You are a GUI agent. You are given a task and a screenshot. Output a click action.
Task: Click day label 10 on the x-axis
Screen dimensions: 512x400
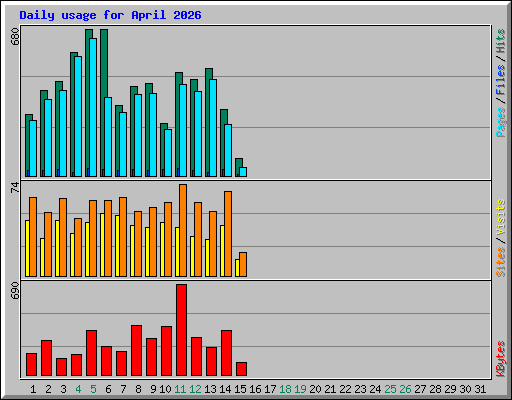165,389
